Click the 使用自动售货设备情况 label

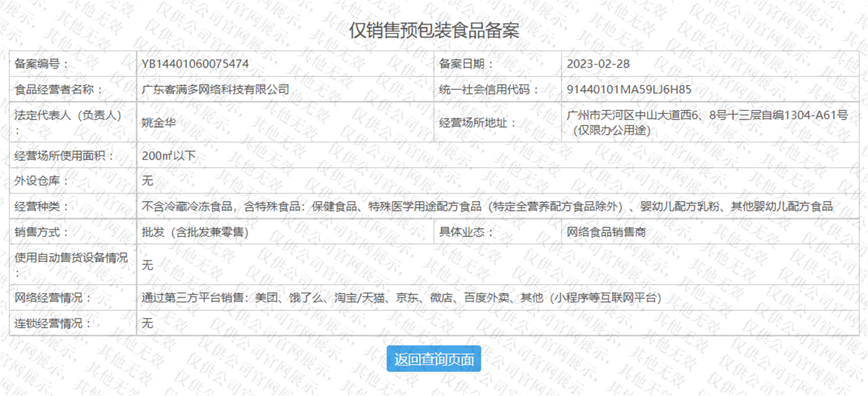[71, 258]
